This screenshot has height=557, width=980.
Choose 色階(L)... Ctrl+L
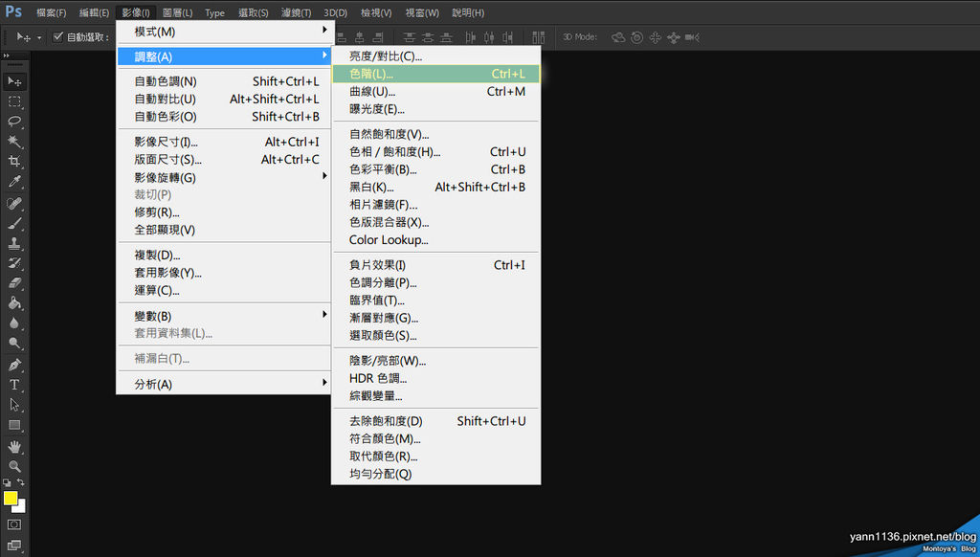pos(436,74)
